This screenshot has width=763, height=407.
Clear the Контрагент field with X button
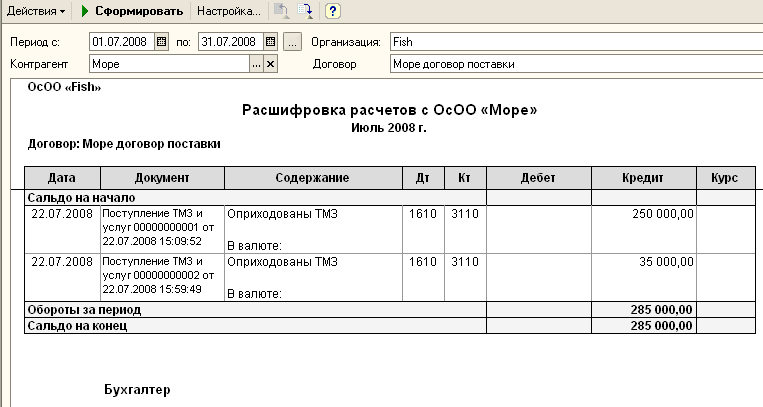click(271, 64)
